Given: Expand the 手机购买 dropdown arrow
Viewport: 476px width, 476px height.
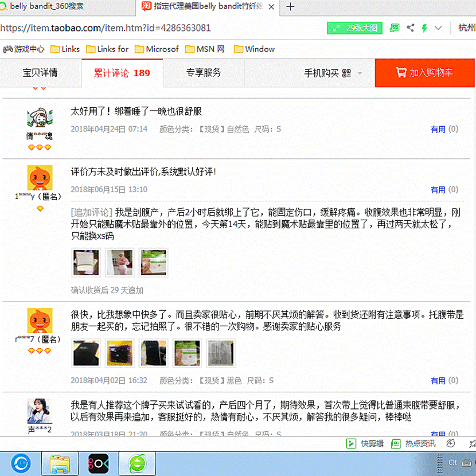Looking at the screenshot, I should pyautogui.click(x=360, y=73).
